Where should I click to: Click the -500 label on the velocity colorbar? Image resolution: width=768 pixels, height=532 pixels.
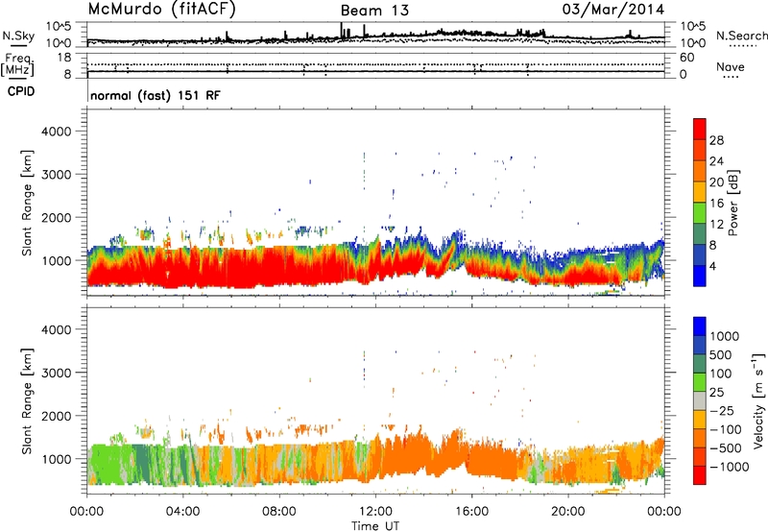click(x=726, y=448)
